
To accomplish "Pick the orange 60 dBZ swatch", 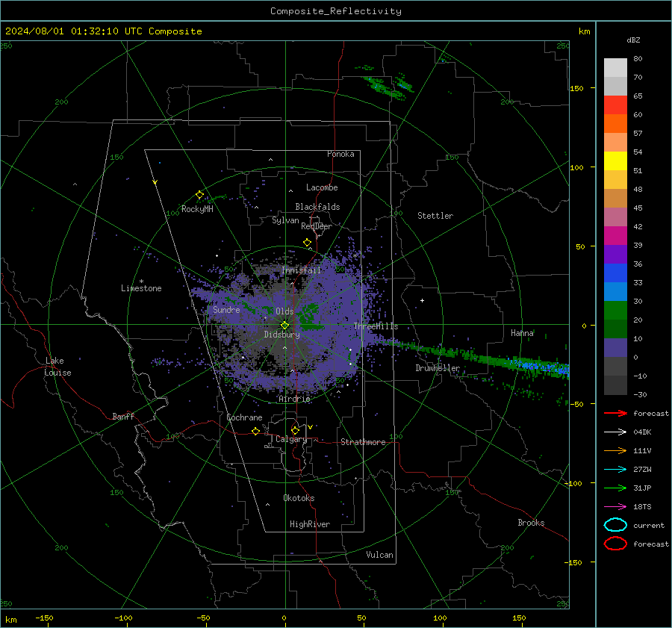I will [615, 124].
